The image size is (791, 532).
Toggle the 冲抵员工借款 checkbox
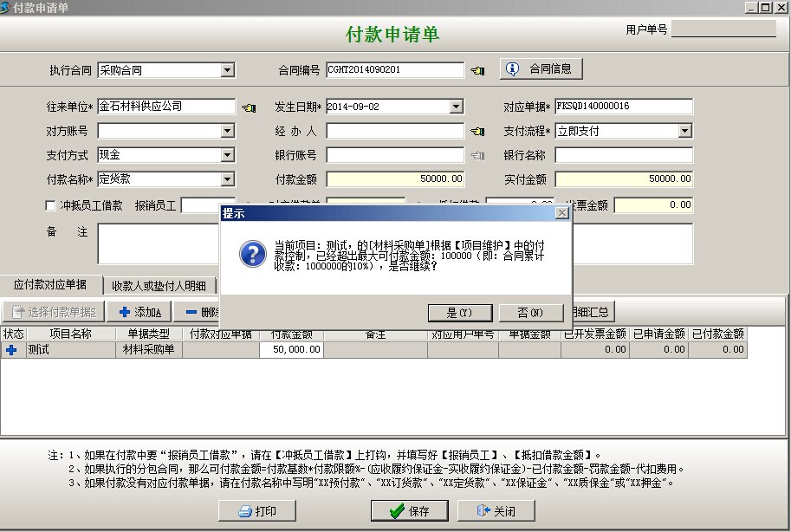[50, 206]
